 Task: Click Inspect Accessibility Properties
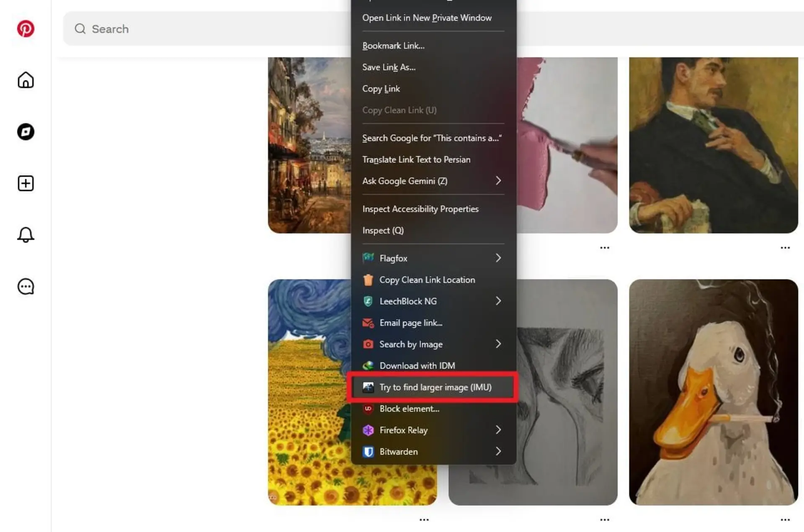[x=433, y=209]
